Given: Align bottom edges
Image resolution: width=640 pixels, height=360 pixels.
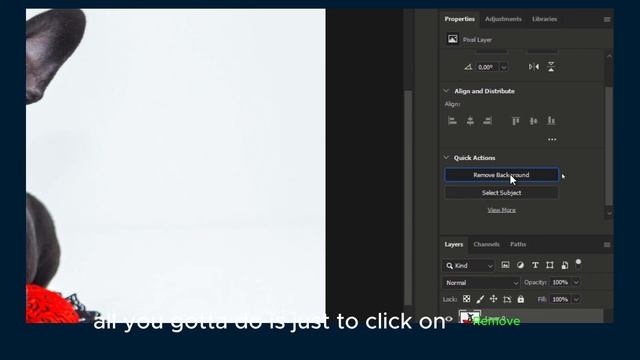Looking at the screenshot, I should pos(551,121).
